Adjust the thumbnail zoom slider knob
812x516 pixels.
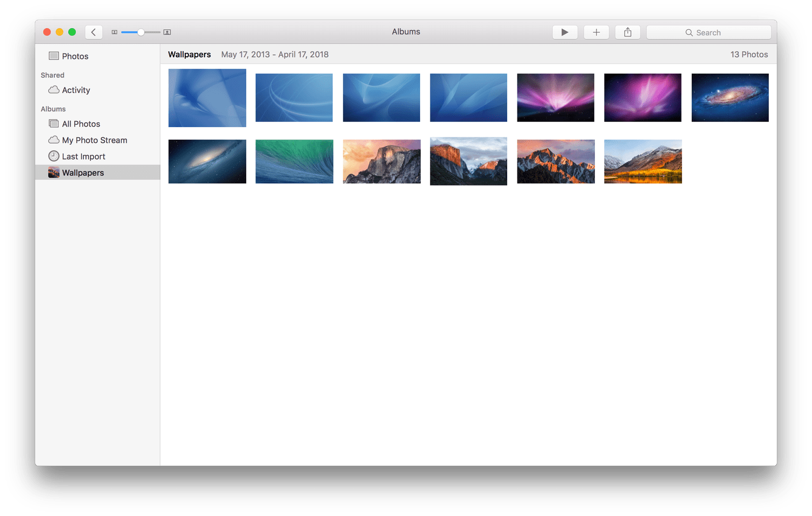(141, 32)
